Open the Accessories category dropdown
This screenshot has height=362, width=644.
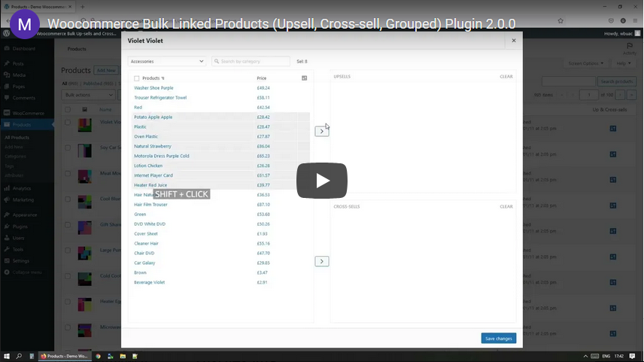coord(166,61)
